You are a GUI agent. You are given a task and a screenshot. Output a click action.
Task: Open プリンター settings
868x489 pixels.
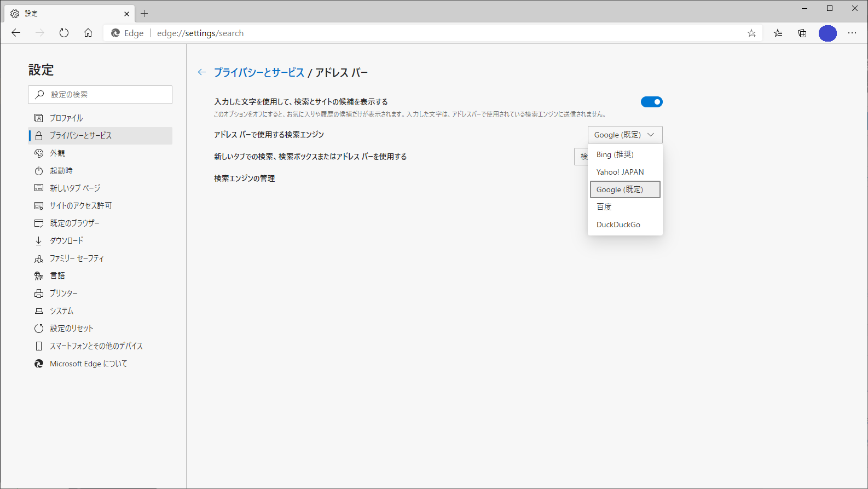coord(100,294)
